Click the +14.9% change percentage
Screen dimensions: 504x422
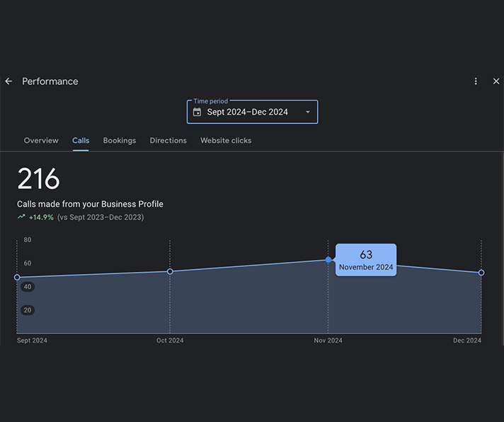(41, 217)
